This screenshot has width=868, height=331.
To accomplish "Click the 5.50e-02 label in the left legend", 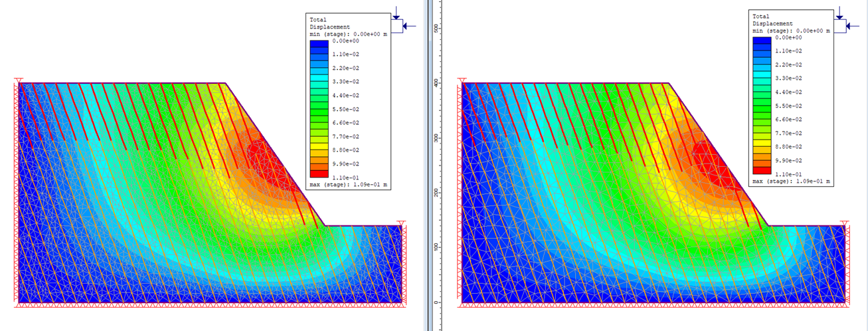I will (345, 109).
